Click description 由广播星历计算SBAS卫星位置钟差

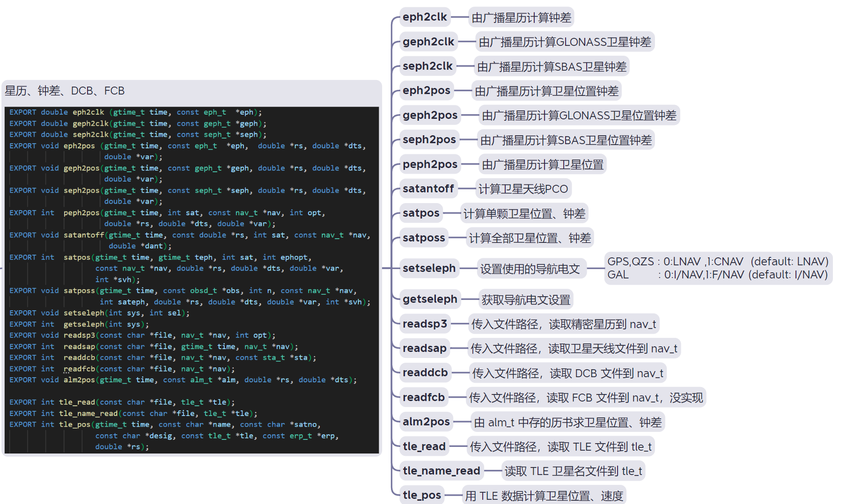(566, 140)
